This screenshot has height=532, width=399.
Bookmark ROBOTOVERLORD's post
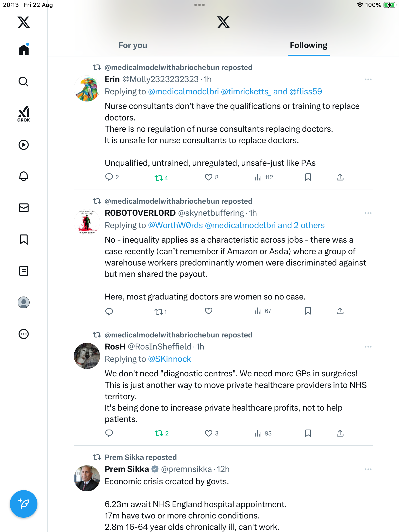pyautogui.click(x=308, y=311)
